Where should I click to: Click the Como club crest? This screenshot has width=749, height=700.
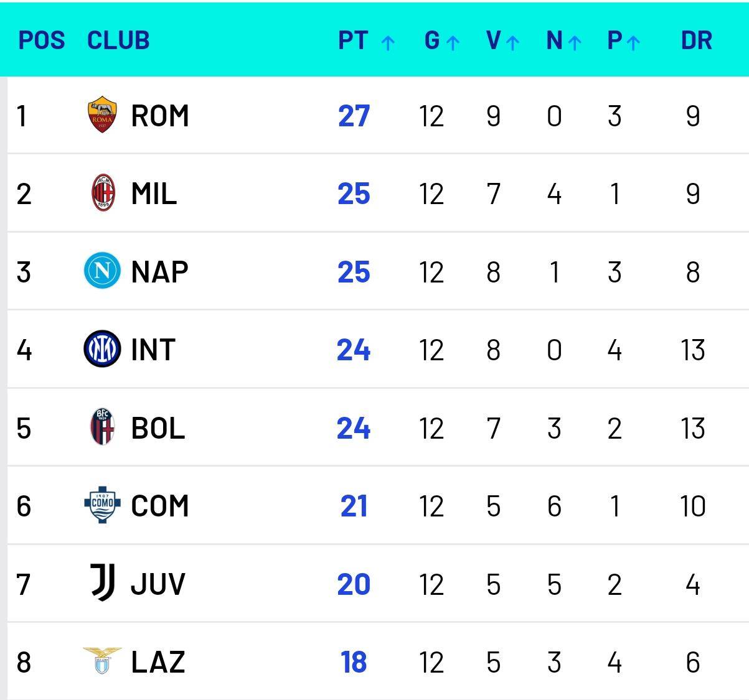coord(102,505)
